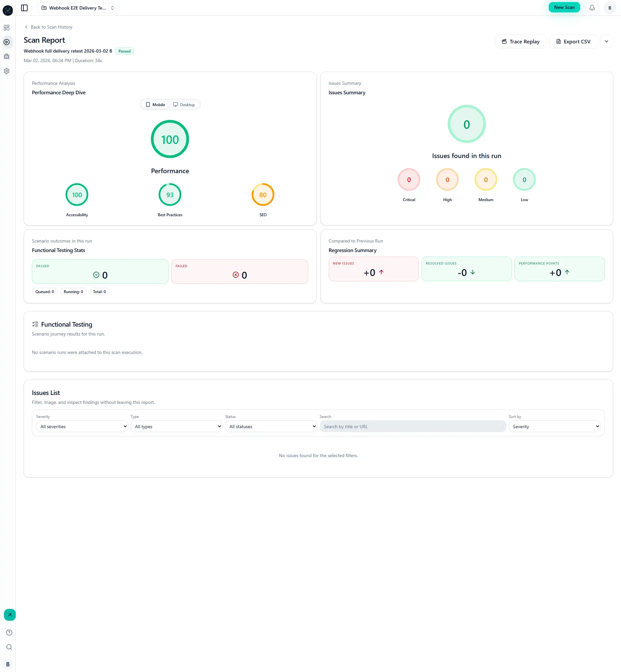Start a New Scan
This screenshot has width=621, height=672.
point(564,7)
